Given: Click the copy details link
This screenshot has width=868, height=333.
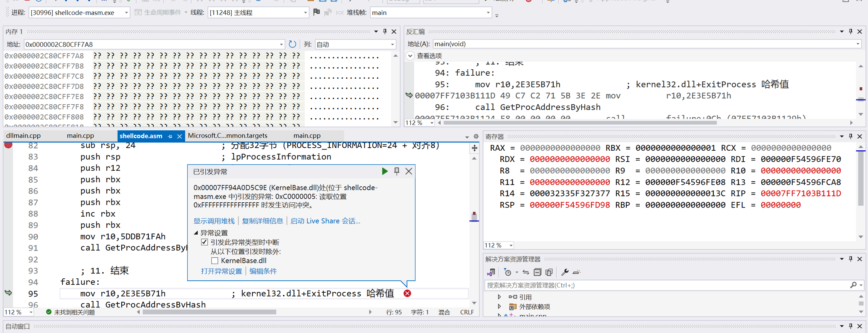Looking at the screenshot, I should [262, 221].
